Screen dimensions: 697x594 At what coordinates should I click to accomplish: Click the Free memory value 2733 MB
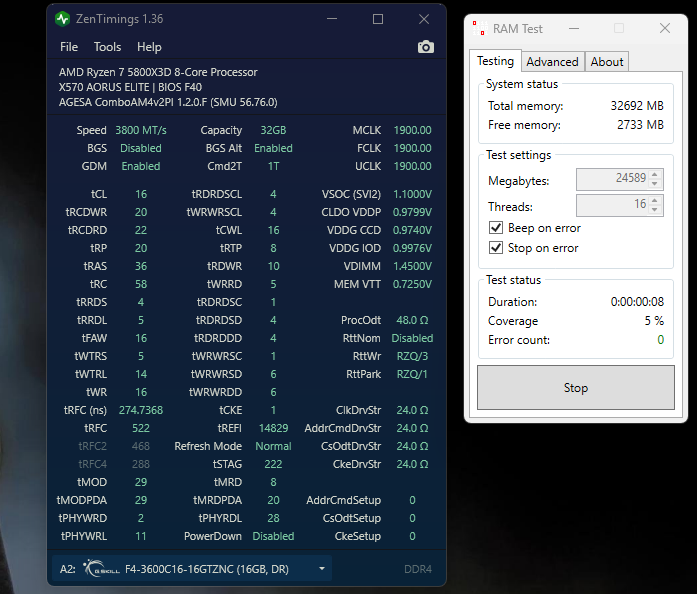pyautogui.click(x=640, y=125)
